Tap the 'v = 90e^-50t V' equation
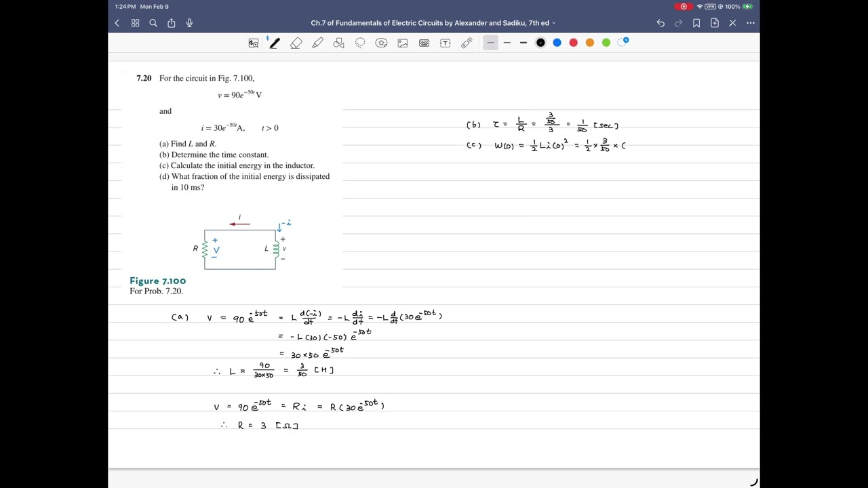 point(239,94)
